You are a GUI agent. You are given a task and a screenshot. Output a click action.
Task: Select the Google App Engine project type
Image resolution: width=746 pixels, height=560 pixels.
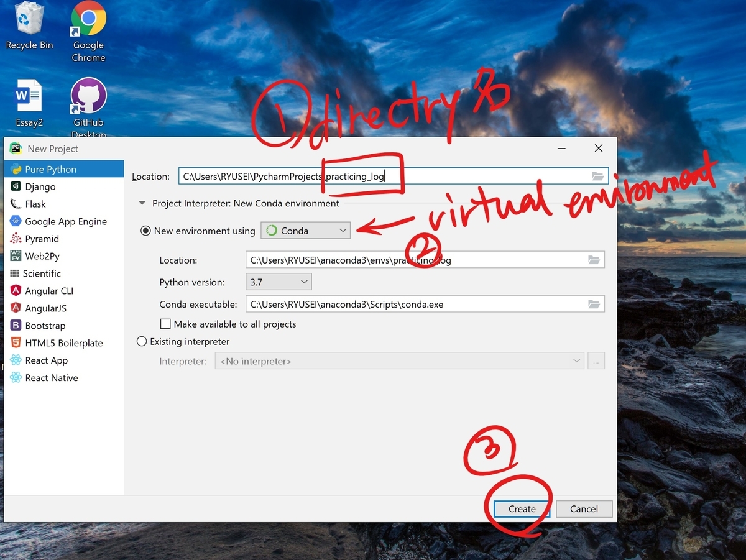(x=64, y=221)
